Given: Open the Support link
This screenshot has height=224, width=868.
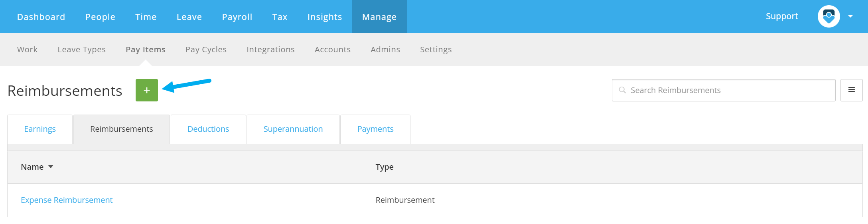Looking at the screenshot, I should (782, 16).
